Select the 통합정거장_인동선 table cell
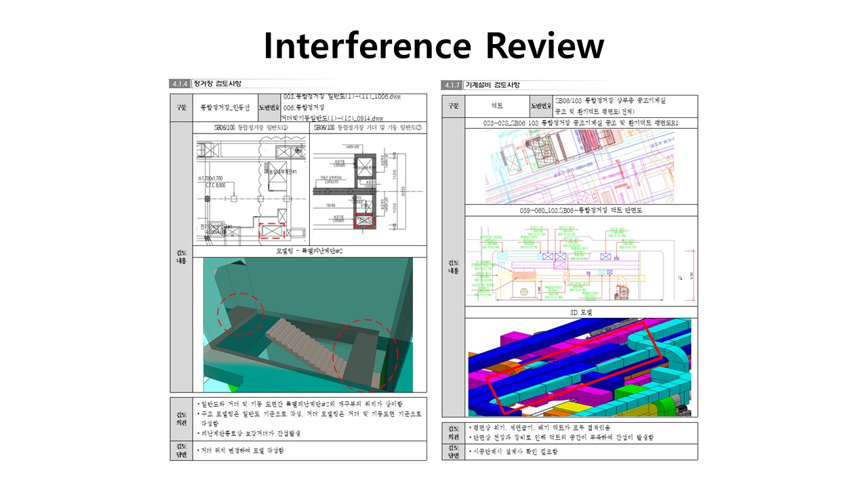 point(224,107)
